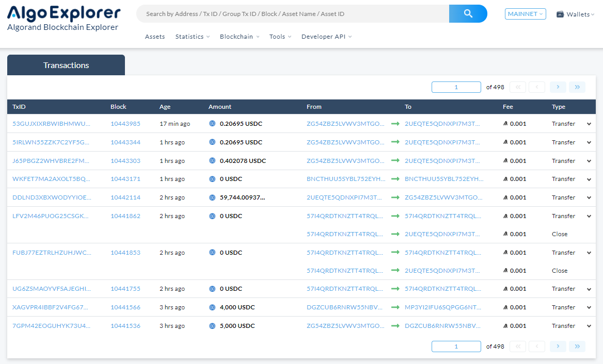The height and width of the screenshot is (364, 603).
Task: Open block 10443344 link
Action: pos(125,142)
